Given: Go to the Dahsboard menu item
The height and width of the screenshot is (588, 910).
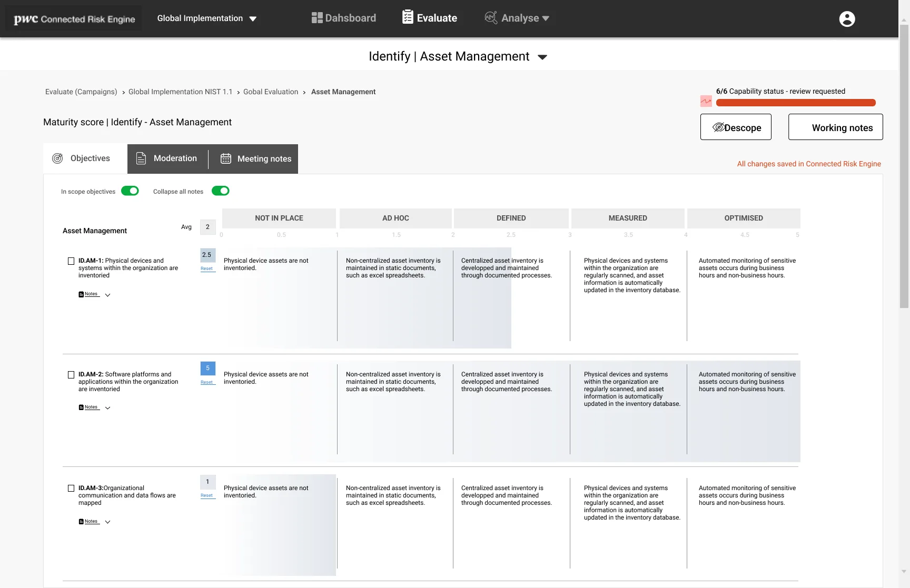Looking at the screenshot, I should point(344,18).
